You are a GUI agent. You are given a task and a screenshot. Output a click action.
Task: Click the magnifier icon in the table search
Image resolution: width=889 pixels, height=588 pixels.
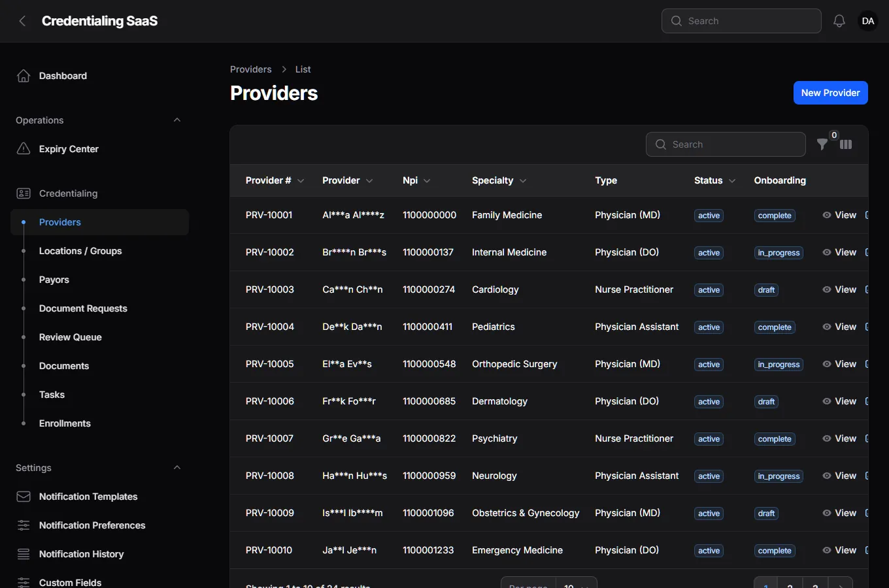tap(661, 144)
